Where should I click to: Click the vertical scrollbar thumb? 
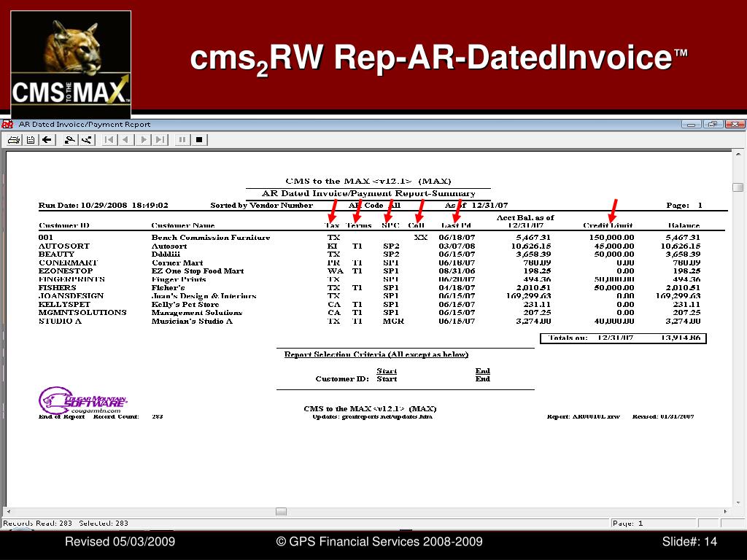coord(738,187)
